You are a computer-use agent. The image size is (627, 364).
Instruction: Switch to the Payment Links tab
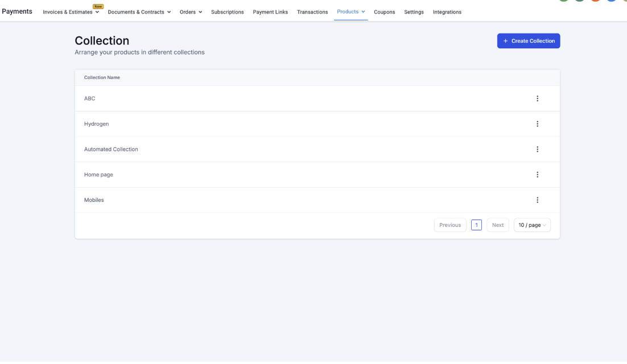(x=270, y=12)
